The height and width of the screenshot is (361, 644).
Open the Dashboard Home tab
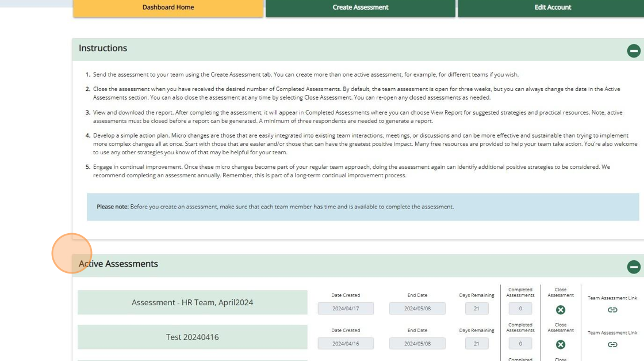click(x=168, y=7)
